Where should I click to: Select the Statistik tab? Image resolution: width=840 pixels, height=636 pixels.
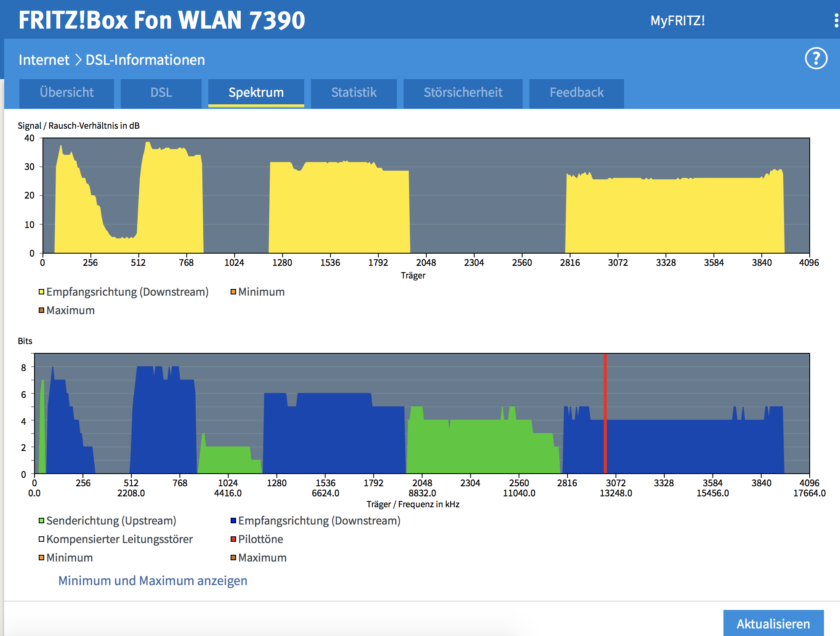point(354,93)
